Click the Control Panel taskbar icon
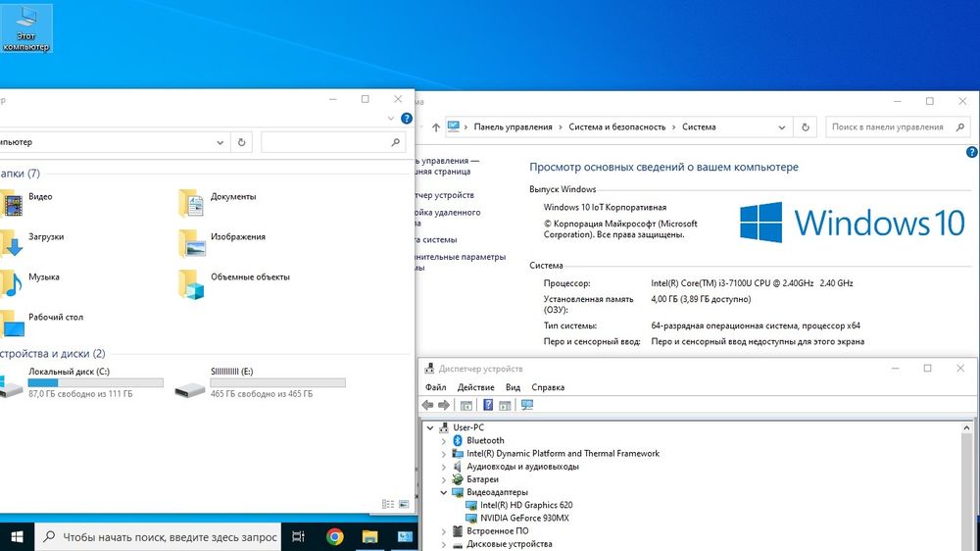The width and height of the screenshot is (980, 551). coord(405,536)
